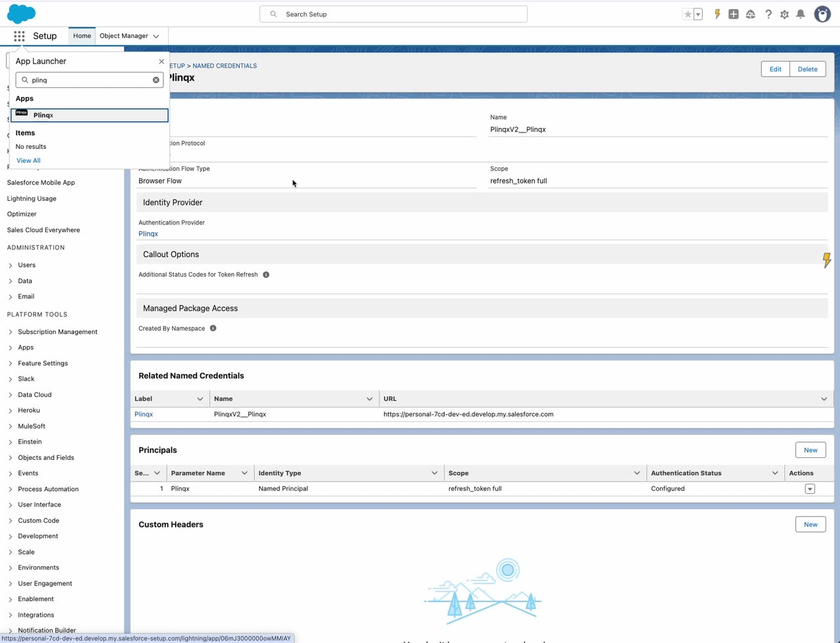The image size is (840, 643).
Task: Click the Plinqx app logo icon
Action: click(22, 114)
